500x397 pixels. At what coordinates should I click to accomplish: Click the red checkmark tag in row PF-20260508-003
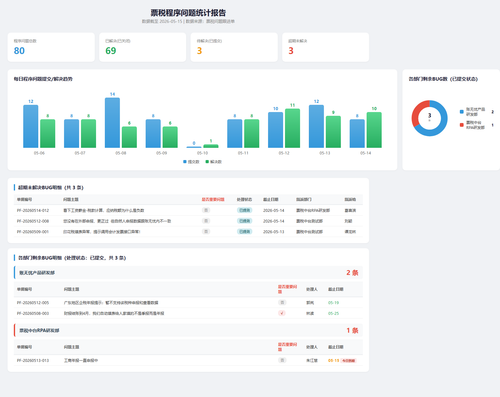[282, 313]
